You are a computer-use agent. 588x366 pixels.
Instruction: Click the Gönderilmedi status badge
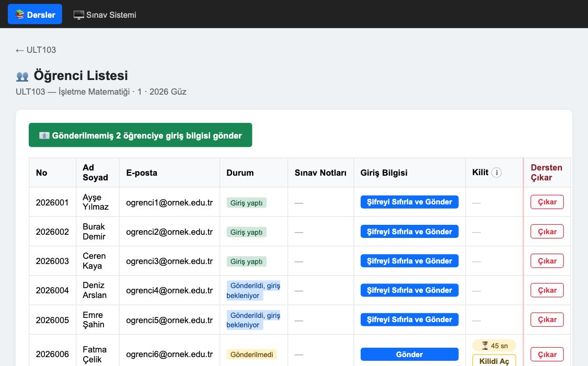(251, 354)
